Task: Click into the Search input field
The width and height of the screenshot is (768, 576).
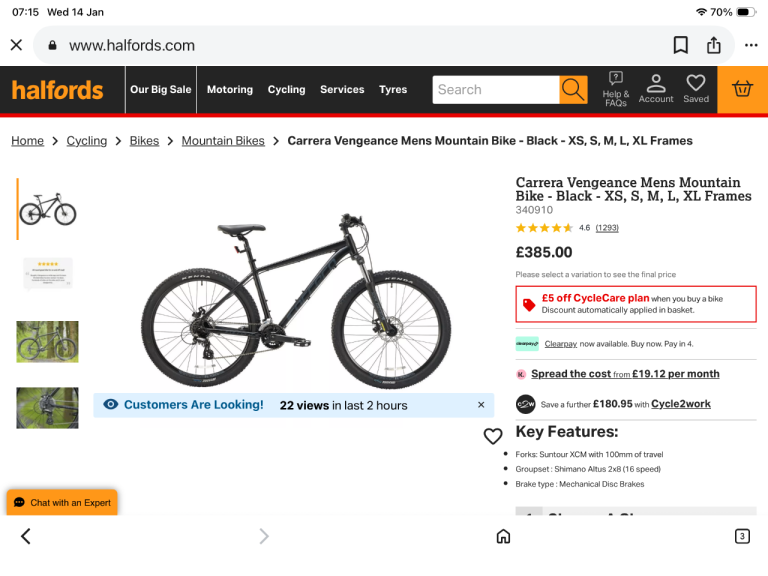Action: (495, 90)
